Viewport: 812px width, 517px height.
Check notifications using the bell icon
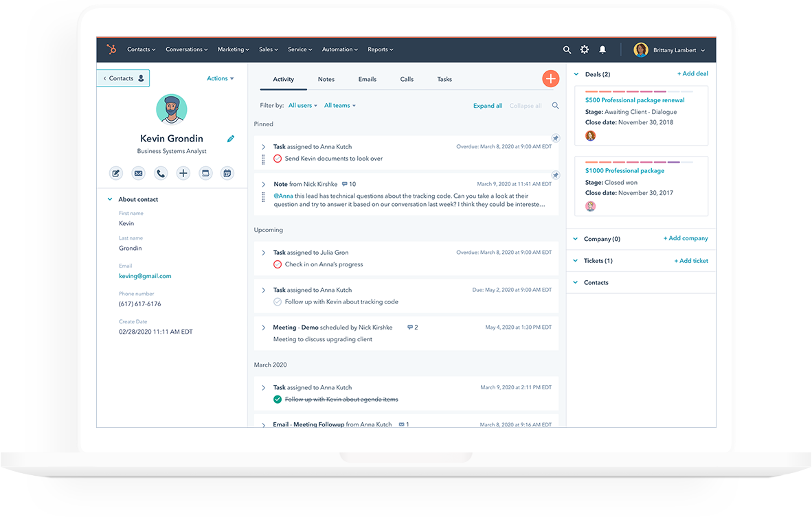click(602, 49)
